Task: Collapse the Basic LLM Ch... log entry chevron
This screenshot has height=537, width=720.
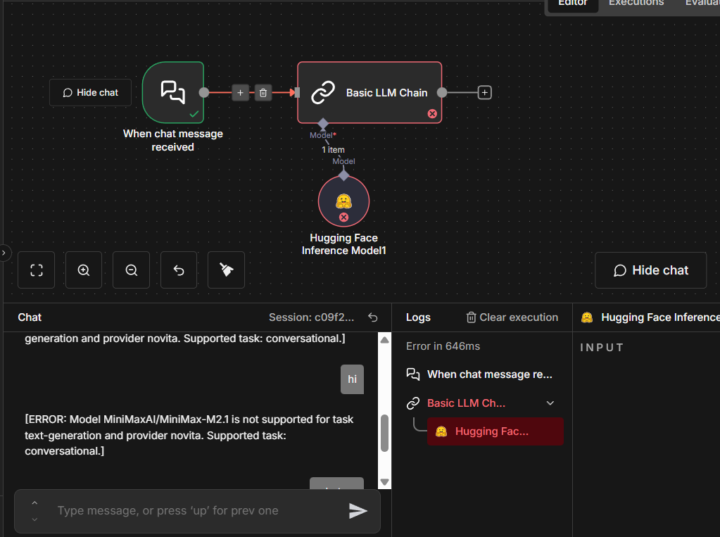Action: (550, 403)
